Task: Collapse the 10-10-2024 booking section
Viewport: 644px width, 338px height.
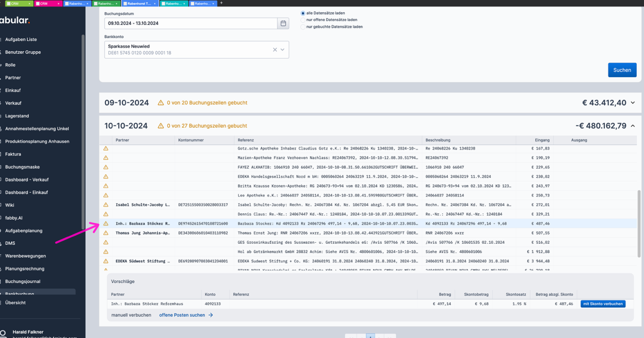Action: tap(632, 125)
